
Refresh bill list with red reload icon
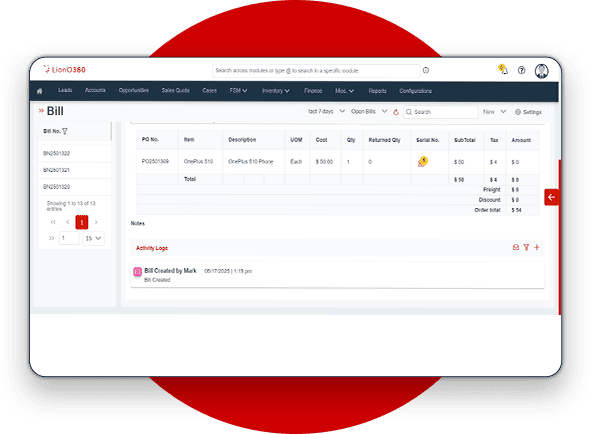396,112
